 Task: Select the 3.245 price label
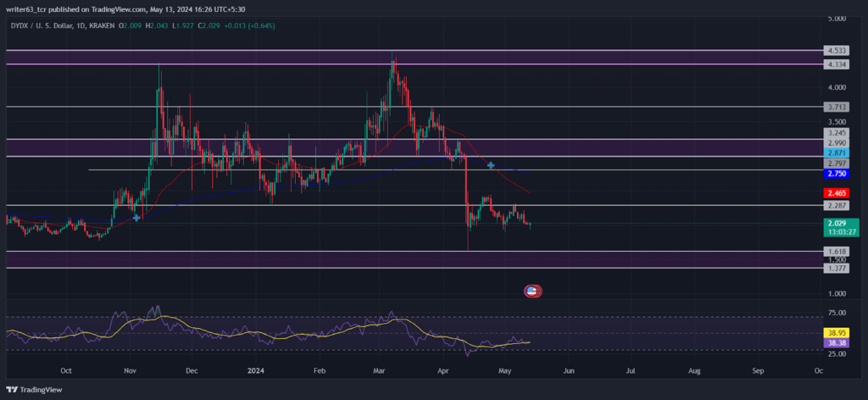pos(835,133)
